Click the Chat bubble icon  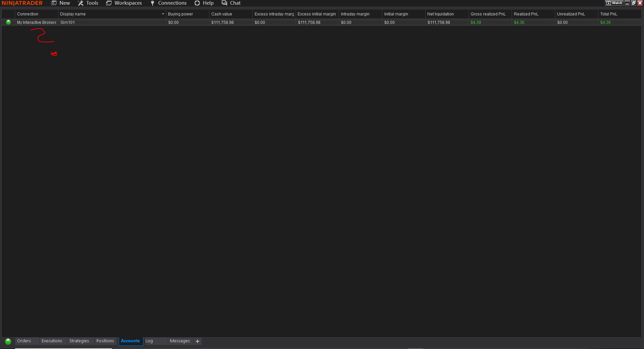tap(224, 3)
